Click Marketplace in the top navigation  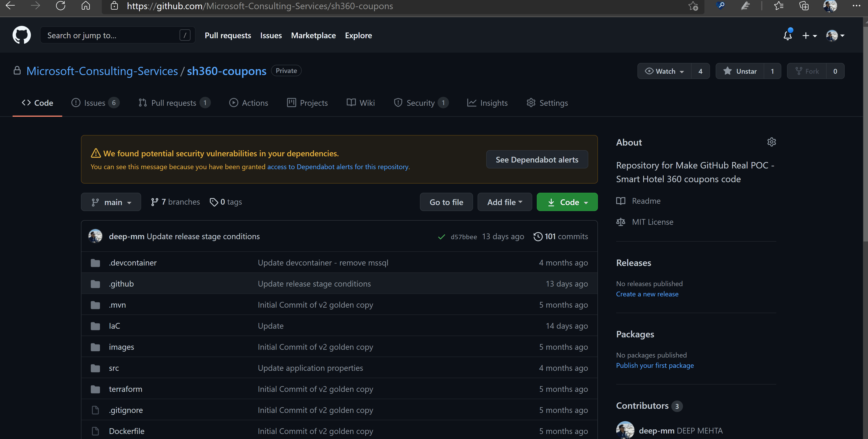pos(313,35)
